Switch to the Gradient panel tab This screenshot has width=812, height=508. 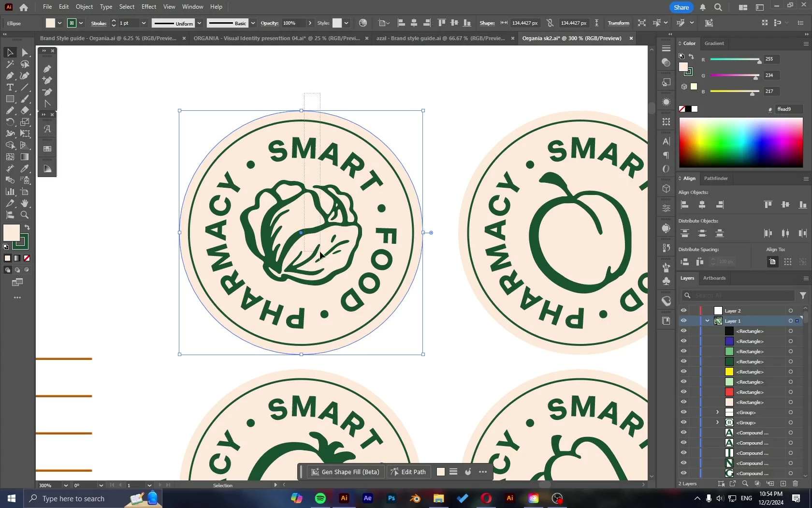(x=714, y=44)
